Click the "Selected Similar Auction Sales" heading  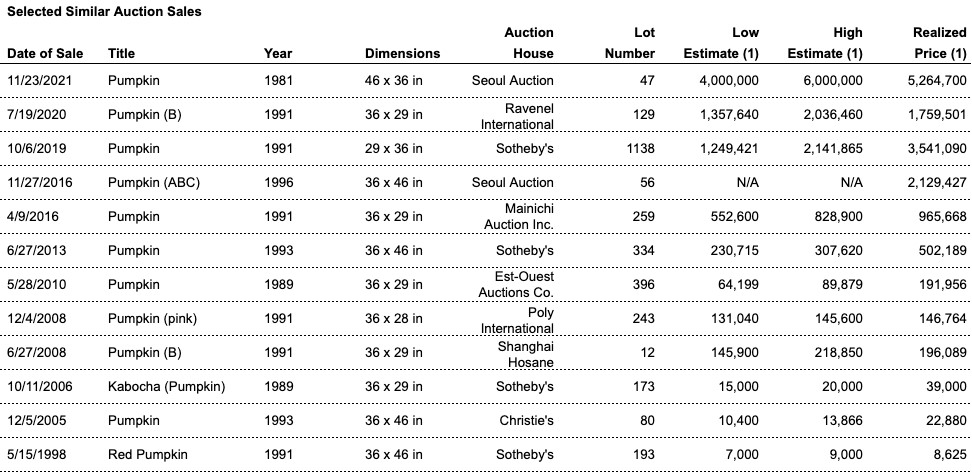click(x=103, y=12)
